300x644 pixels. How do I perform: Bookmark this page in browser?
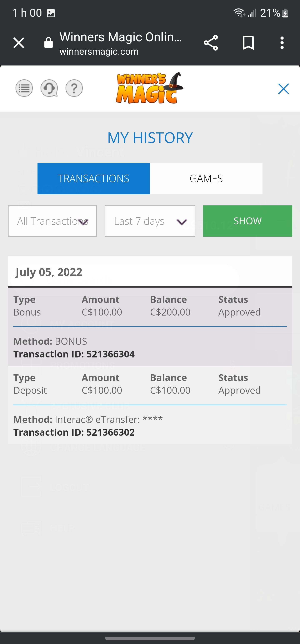click(248, 43)
